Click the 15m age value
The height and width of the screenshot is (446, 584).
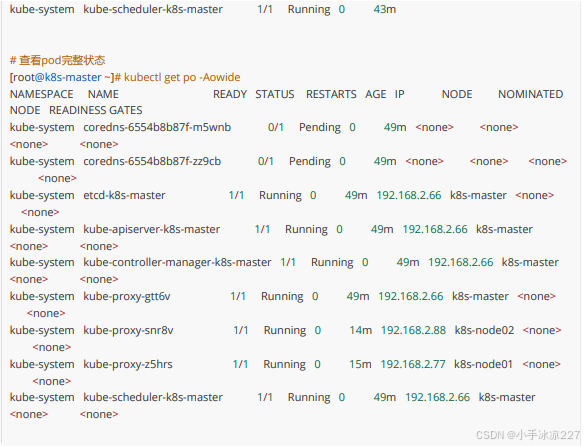pos(360,364)
